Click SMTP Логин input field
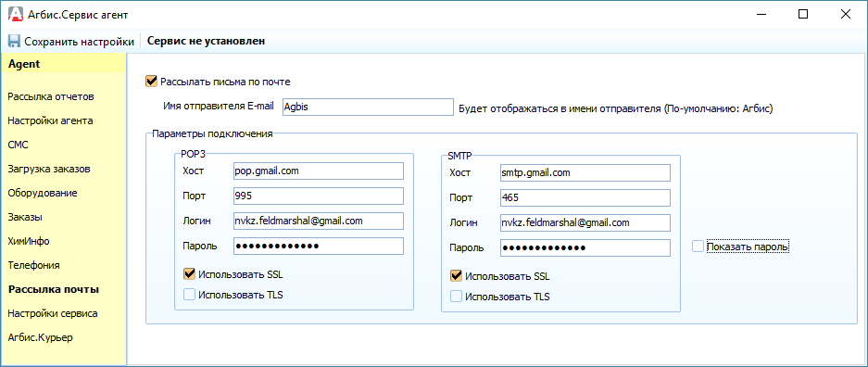Image resolution: width=868 pixels, height=367 pixels. [585, 222]
